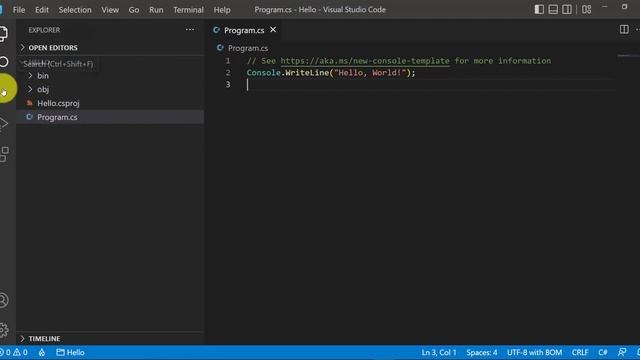Expand the obj folder
Image resolution: width=640 pixels, height=360 pixels.
pyautogui.click(x=110, y=89)
